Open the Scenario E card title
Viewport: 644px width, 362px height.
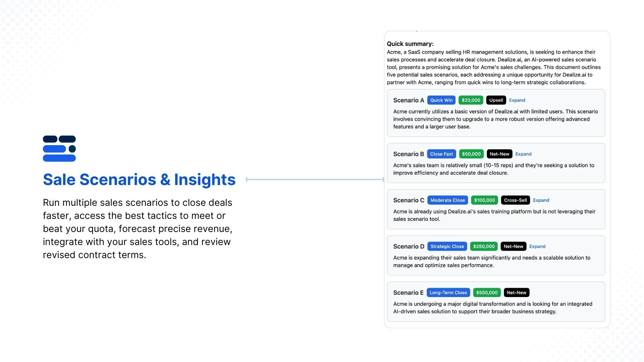[408, 293]
